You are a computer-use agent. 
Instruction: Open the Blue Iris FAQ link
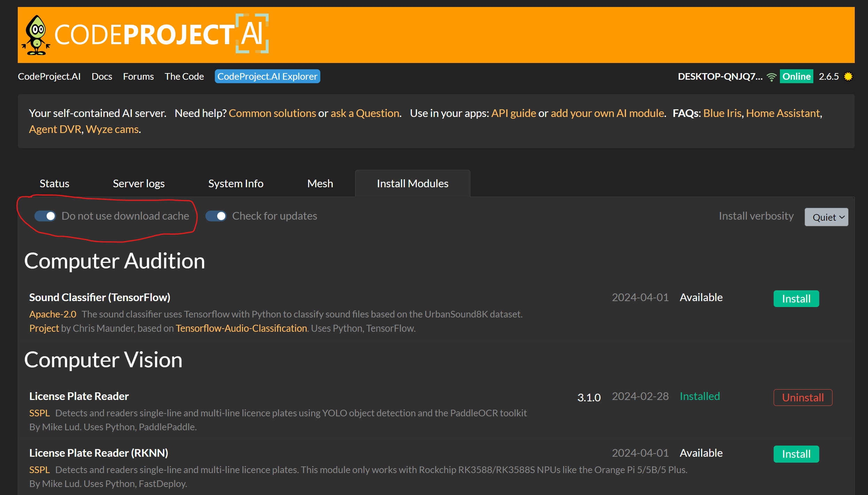tap(722, 113)
